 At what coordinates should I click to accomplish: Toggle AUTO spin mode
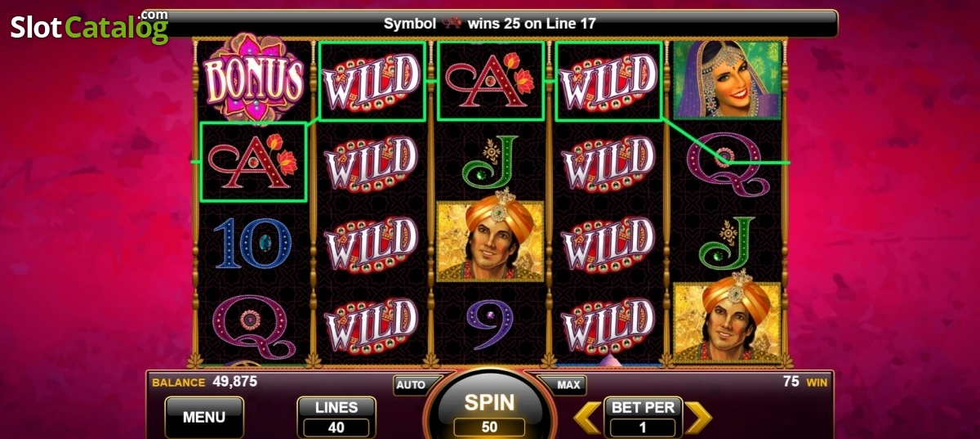[x=411, y=384]
